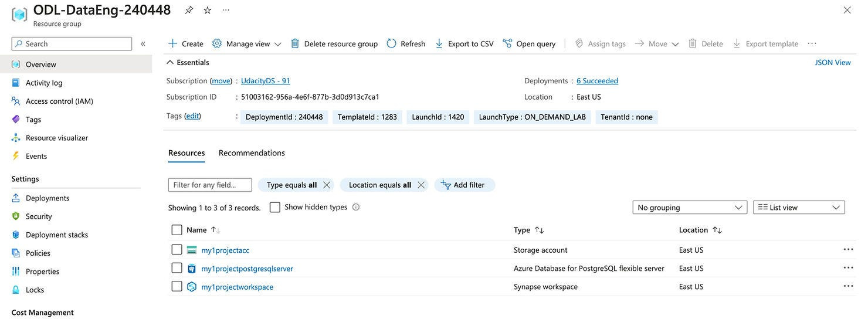868x319 pixels.
Task: Remove the Type equals all filter
Action: (x=327, y=185)
